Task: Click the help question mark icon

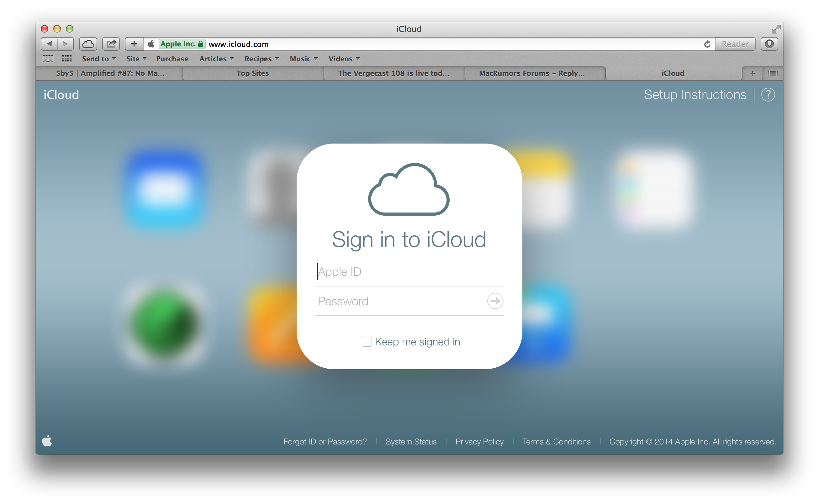Action: pos(768,95)
